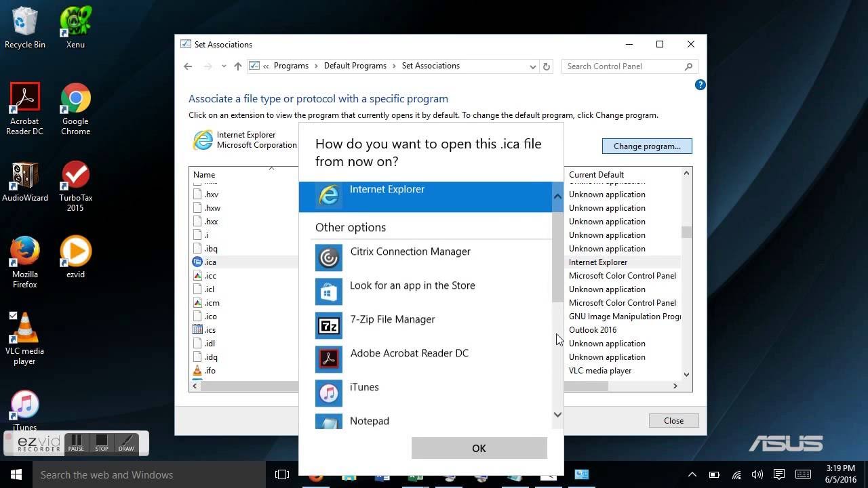Open Recycle Bin desktop icon
This screenshot has height=488, width=868.
click(x=25, y=28)
